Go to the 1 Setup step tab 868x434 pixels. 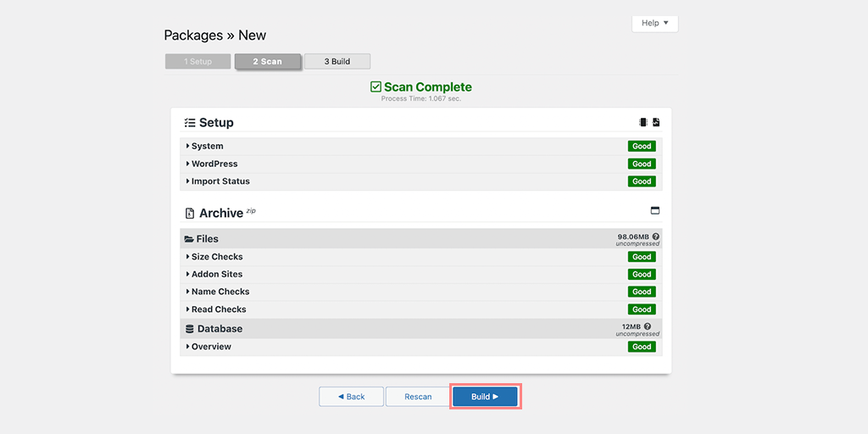198,61
